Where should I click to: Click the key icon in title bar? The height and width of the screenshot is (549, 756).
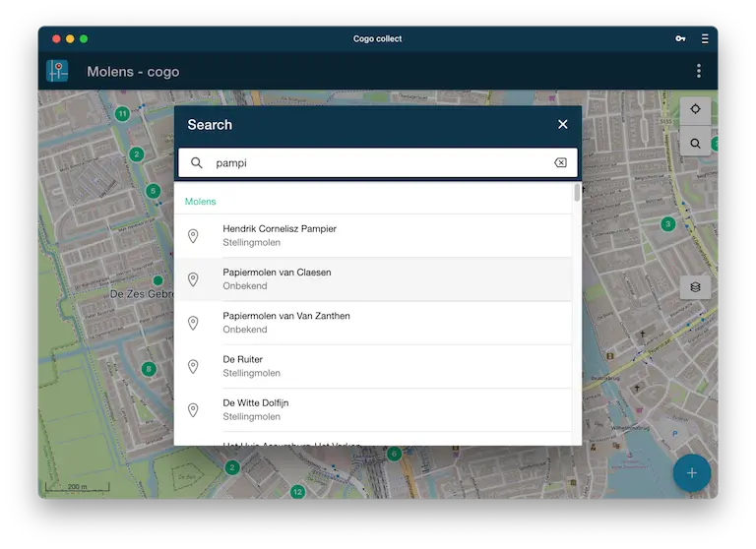(680, 38)
